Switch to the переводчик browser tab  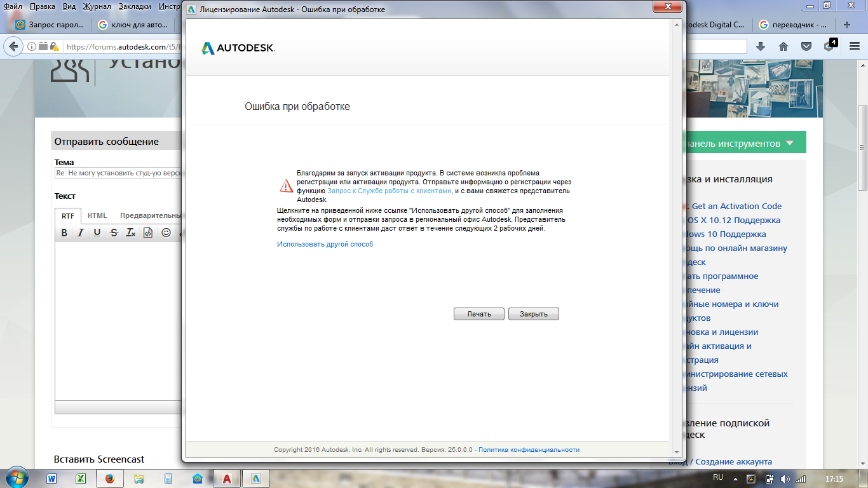click(793, 25)
